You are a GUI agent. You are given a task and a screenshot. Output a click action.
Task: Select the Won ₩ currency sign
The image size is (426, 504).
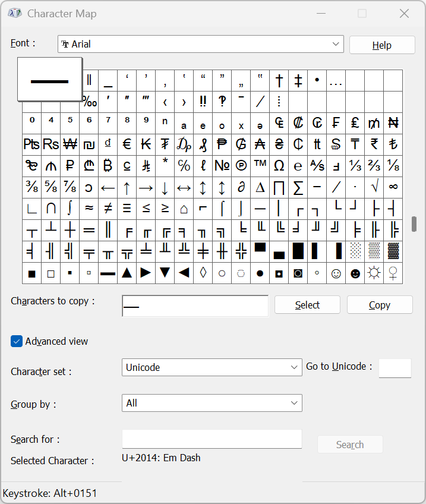pyautogui.click(x=70, y=144)
